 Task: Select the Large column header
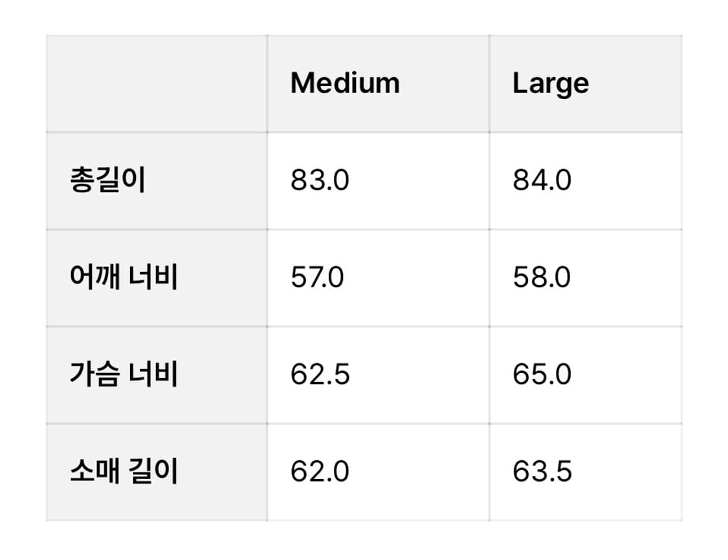586,84
